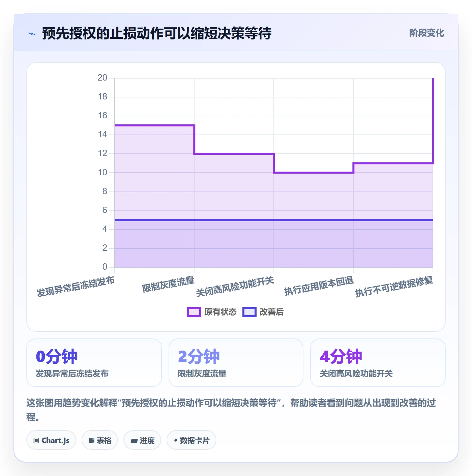
Task: Select the 2分钟 data card
Action: [236, 363]
